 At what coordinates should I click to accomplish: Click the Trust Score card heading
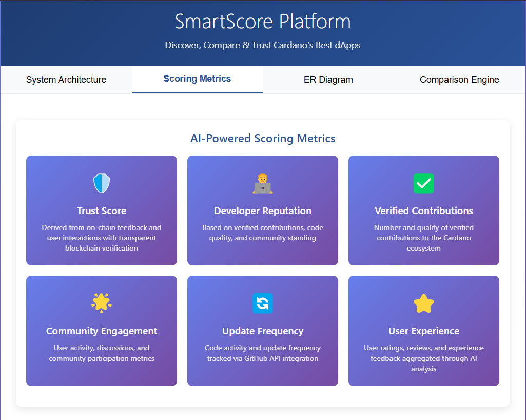[102, 211]
